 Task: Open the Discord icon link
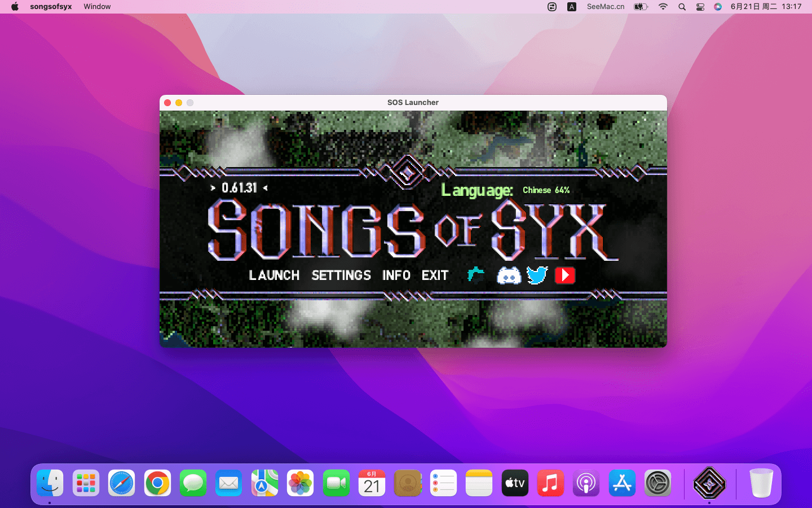coord(509,275)
